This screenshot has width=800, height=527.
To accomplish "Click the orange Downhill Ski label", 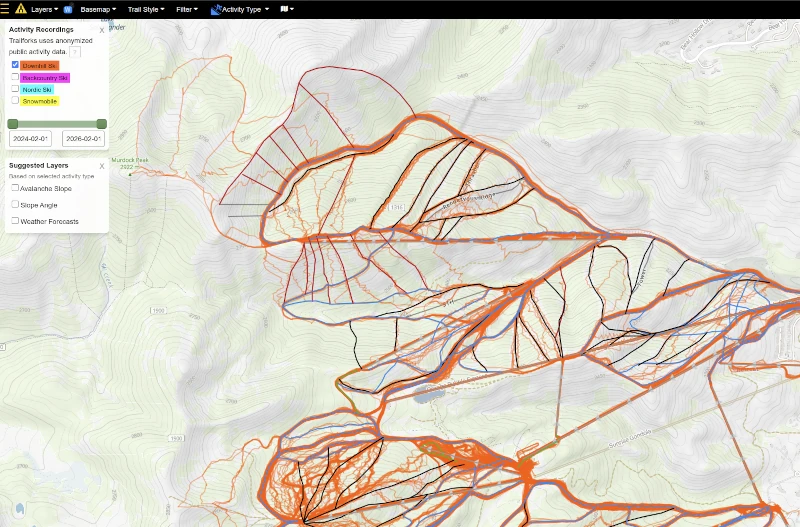I will [39, 66].
